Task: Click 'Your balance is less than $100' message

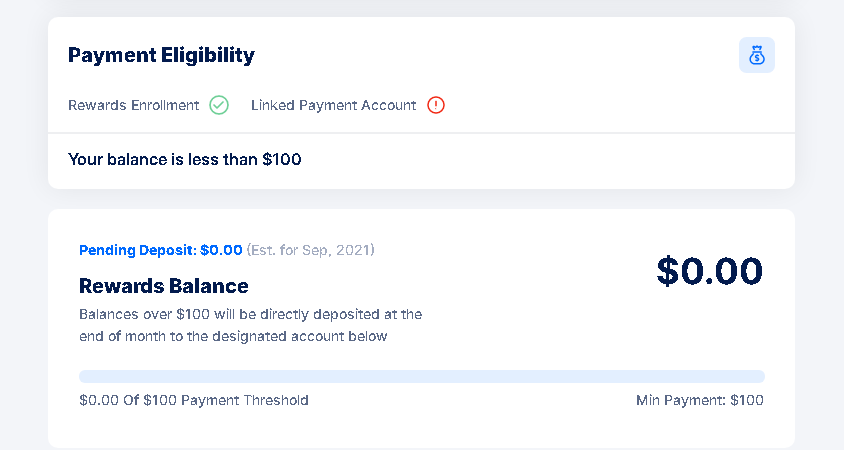Action: tap(185, 159)
